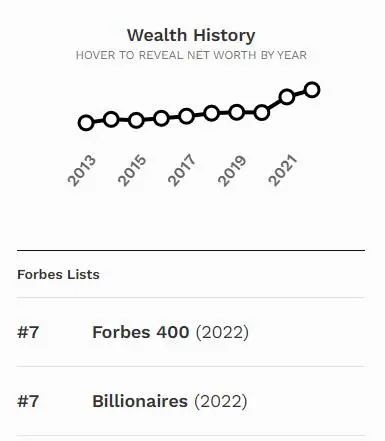Click the 2021 data point circle
Image resolution: width=385 pixels, height=441 pixels.
pos(287,97)
